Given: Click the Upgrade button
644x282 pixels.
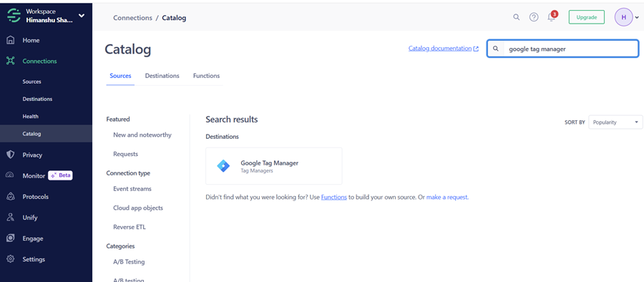Looking at the screenshot, I should coord(587,17).
